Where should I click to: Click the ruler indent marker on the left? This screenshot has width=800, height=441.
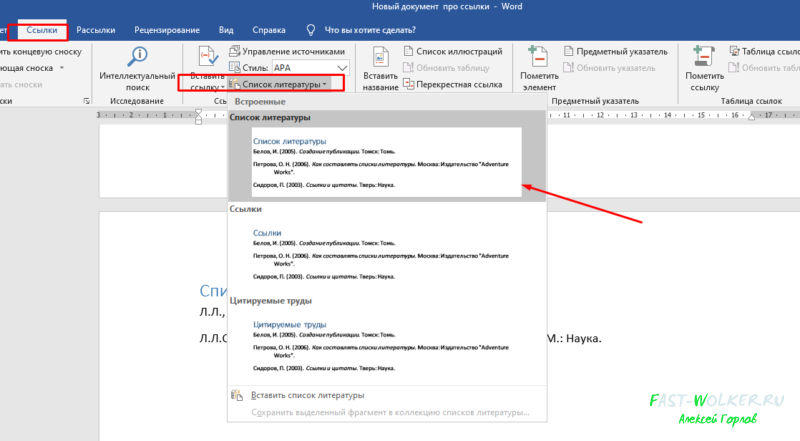coord(198,116)
